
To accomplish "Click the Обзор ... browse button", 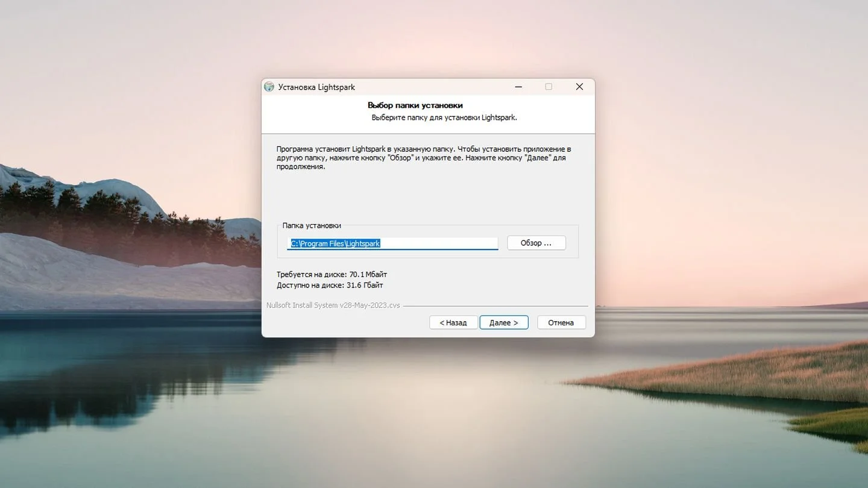I will click(536, 243).
